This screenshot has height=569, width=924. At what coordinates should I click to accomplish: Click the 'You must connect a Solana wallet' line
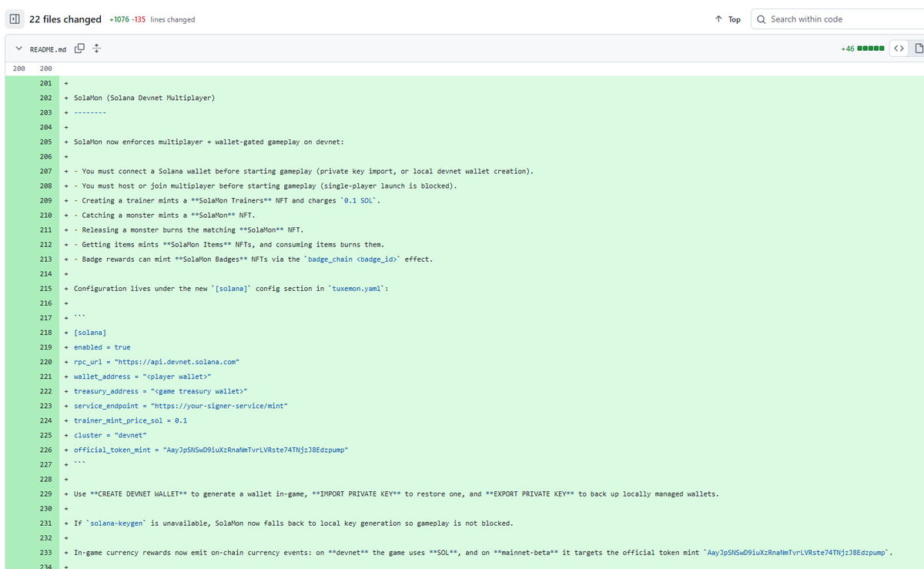[304, 171]
